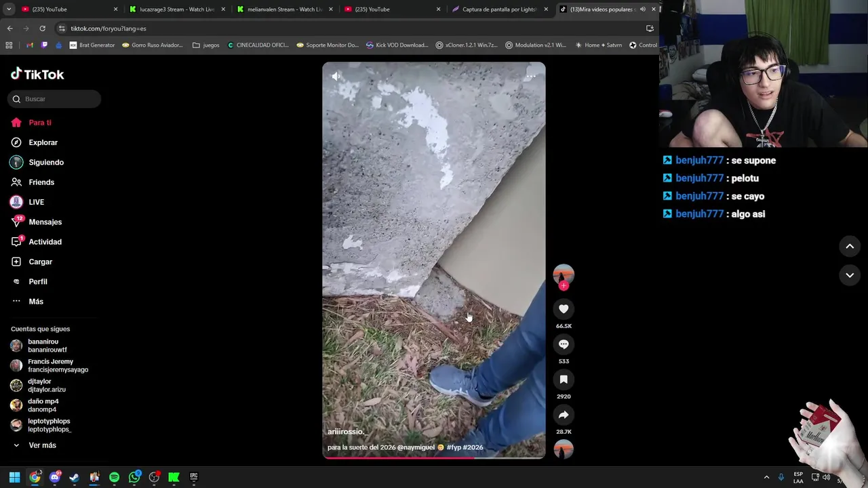Show hidden system tray icons
This screenshot has width=868, height=488.
[766, 477]
